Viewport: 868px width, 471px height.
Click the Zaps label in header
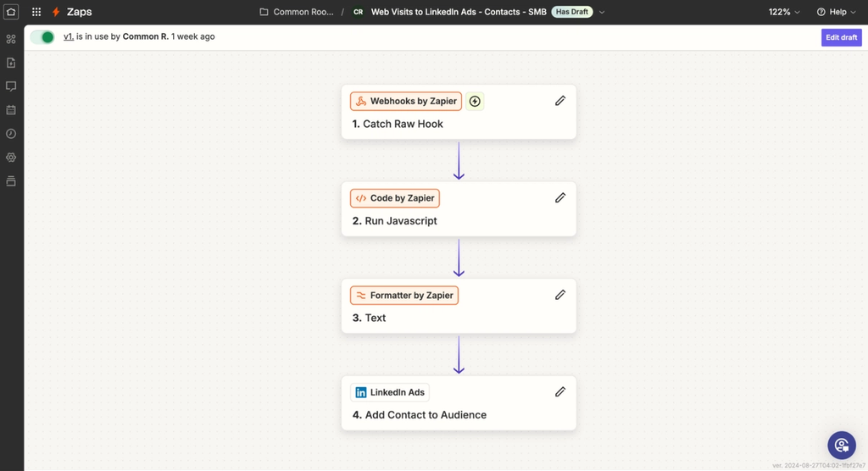(x=79, y=12)
